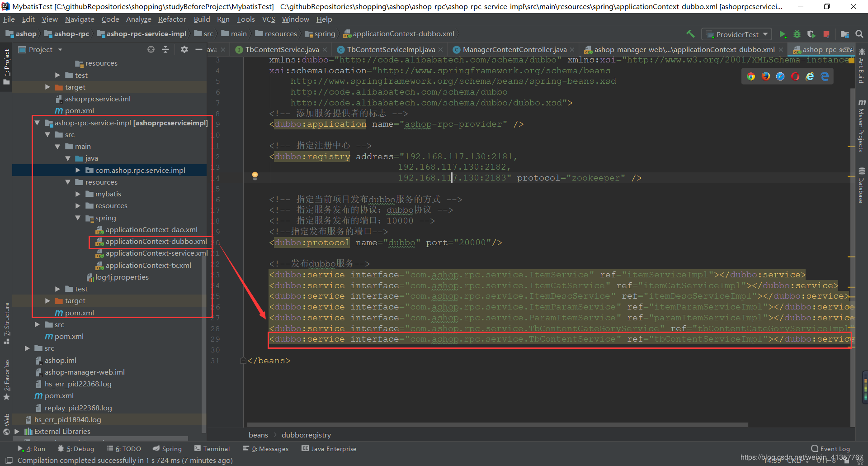The image size is (868, 466).
Task: Click scroll from source target icon
Action: click(151, 49)
